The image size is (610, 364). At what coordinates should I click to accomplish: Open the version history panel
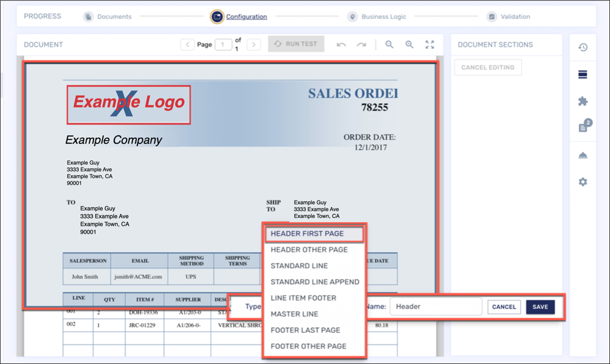[583, 47]
